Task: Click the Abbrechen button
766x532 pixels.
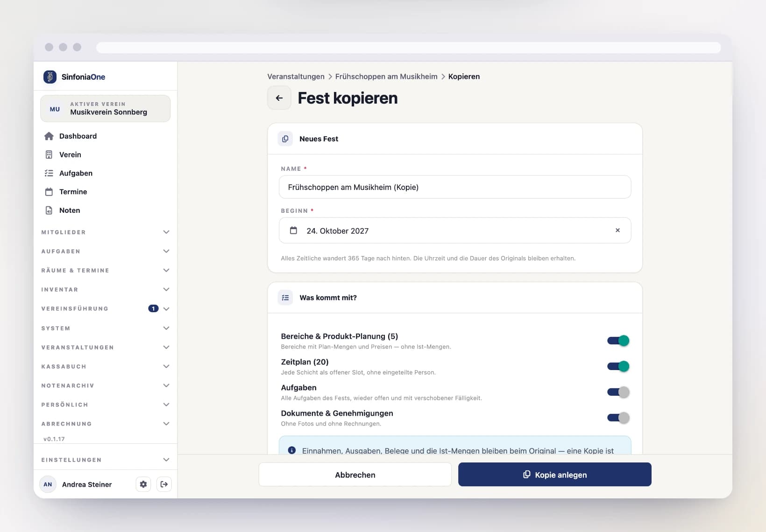Action: [355, 475]
